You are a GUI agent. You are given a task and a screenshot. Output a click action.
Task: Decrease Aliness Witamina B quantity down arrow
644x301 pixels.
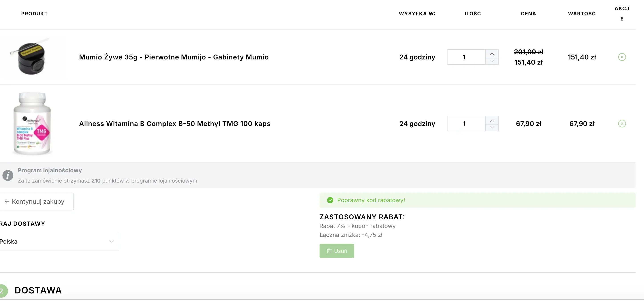[492, 127]
